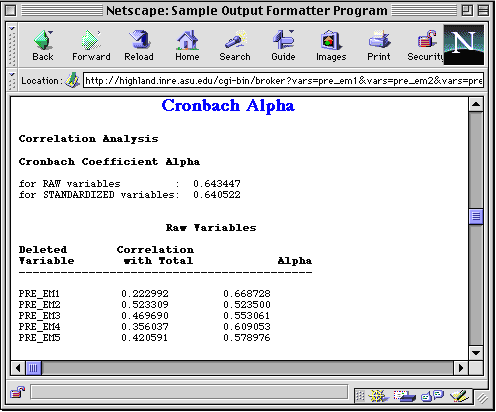Image resolution: width=496 pixels, height=412 pixels.
Task: Collapse the navigation toolbar handle
Action: click(x=12, y=45)
